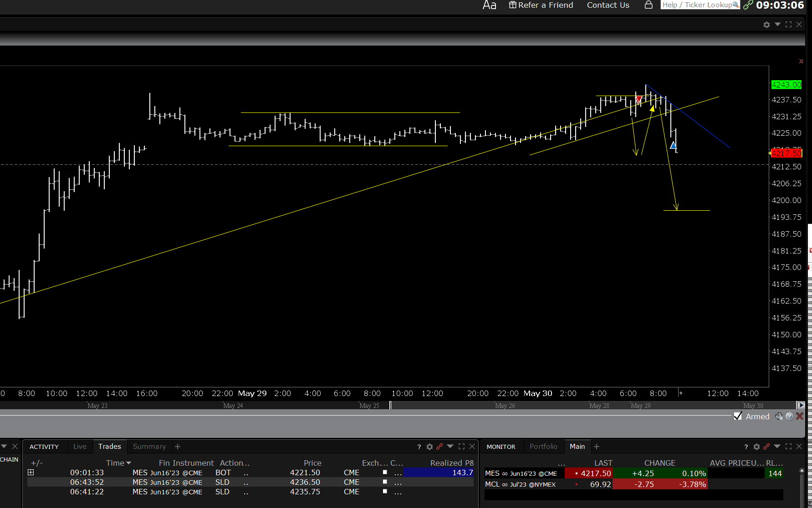
Task: Add new tab in Activity panel
Action: (178, 447)
